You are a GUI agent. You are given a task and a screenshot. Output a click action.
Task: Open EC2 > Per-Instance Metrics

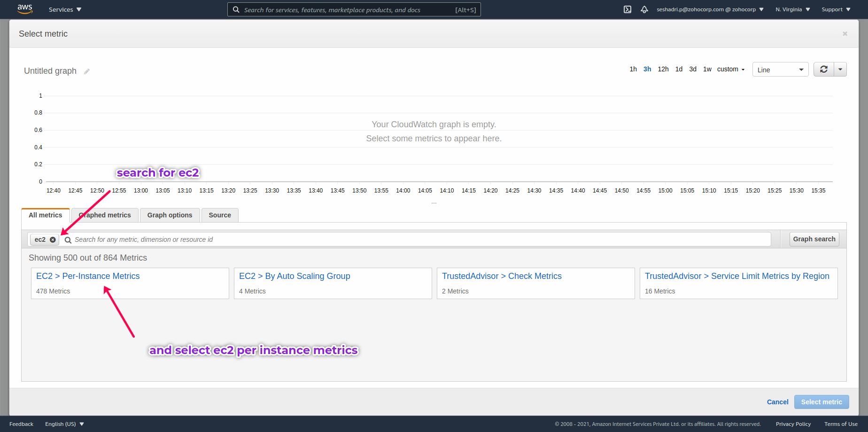coord(88,276)
